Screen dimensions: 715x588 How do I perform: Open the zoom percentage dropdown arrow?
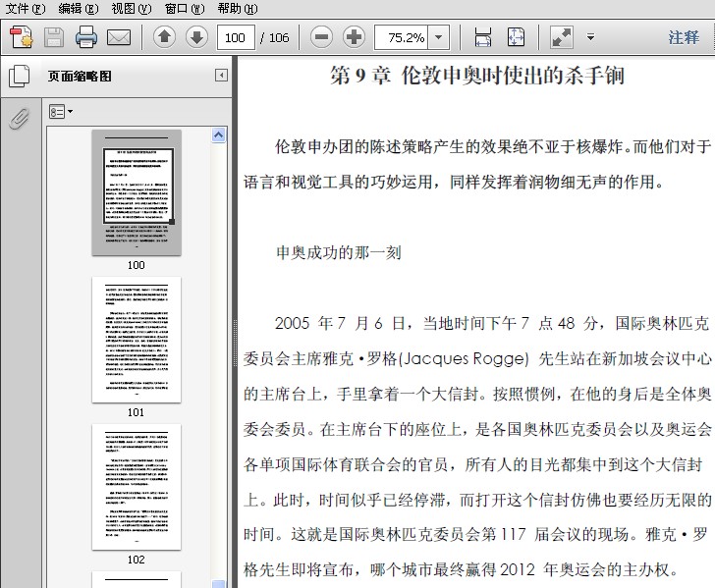pyautogui.click(x=438, y=38)
